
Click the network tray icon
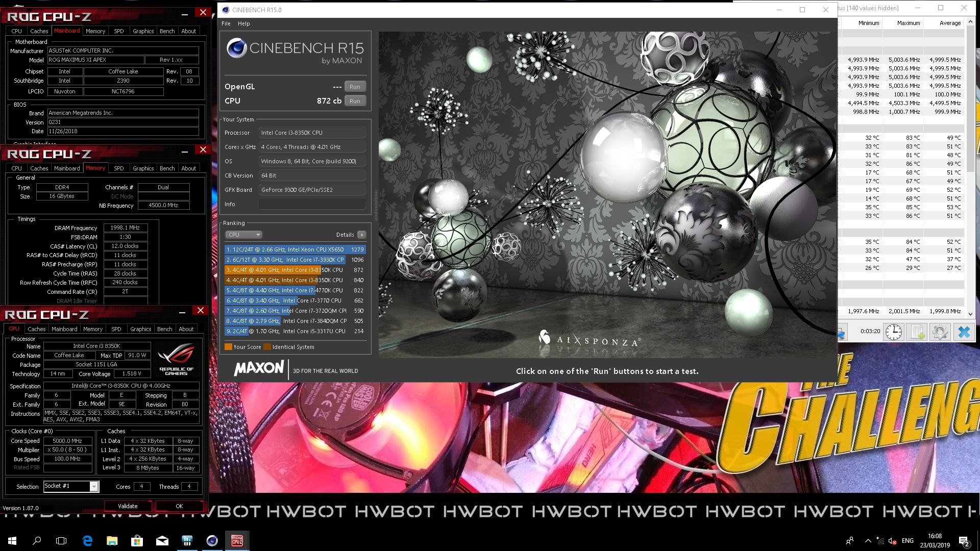880,541
